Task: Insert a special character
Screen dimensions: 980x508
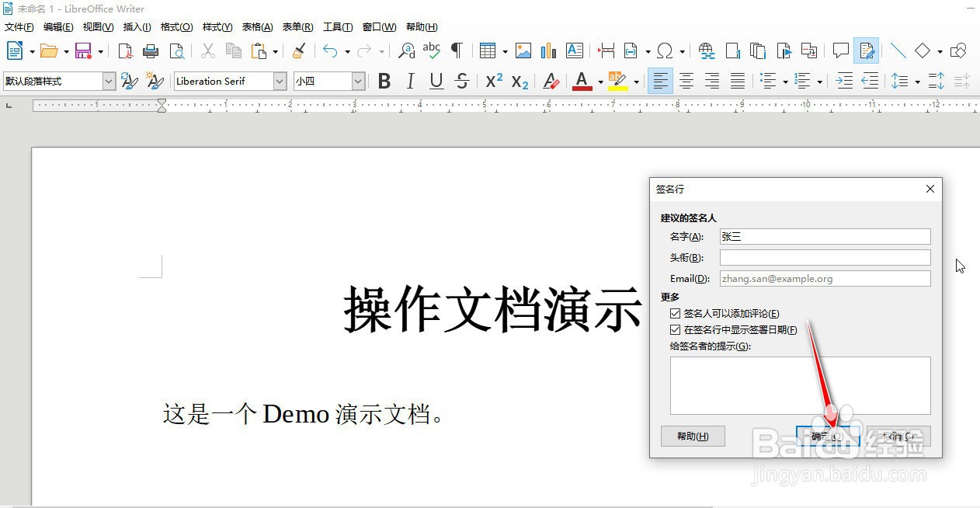Action: [666, 50]
